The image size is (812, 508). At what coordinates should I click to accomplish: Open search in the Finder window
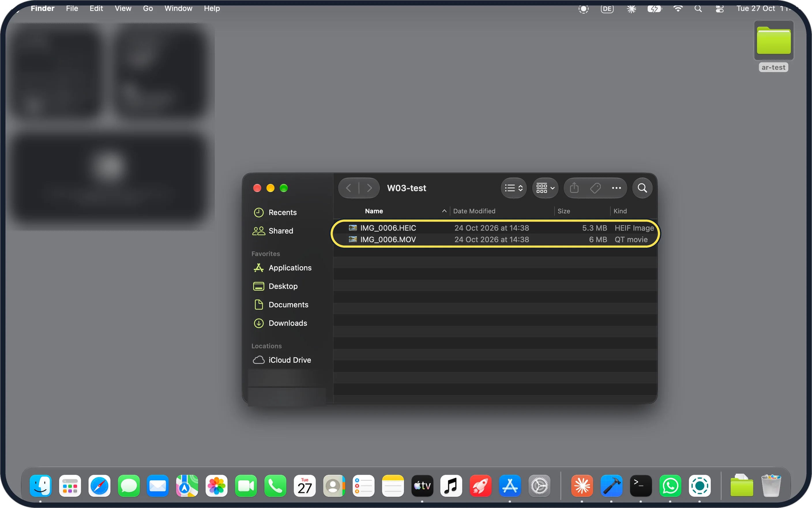(642, 188)
